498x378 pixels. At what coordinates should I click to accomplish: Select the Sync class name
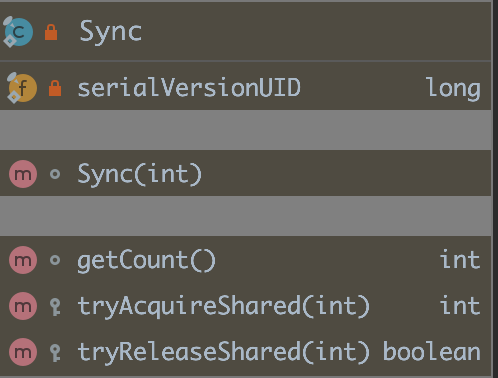(x=111, y=32)
